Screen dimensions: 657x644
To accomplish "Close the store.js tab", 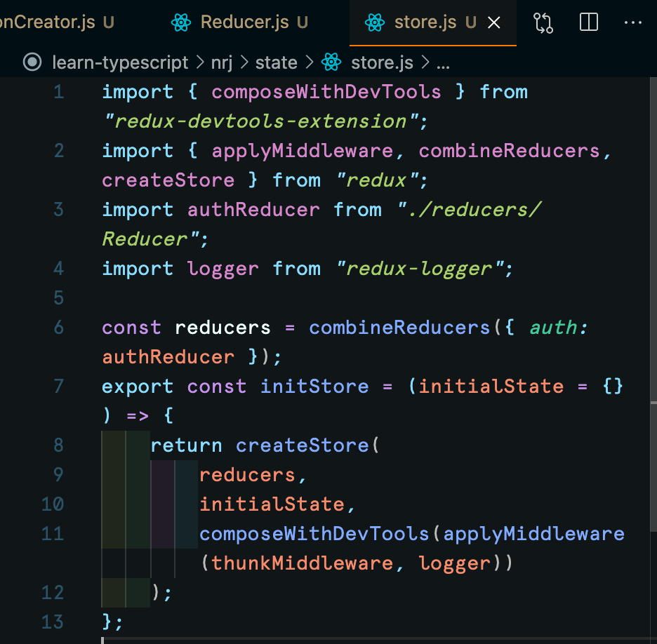I will point(494,22).
